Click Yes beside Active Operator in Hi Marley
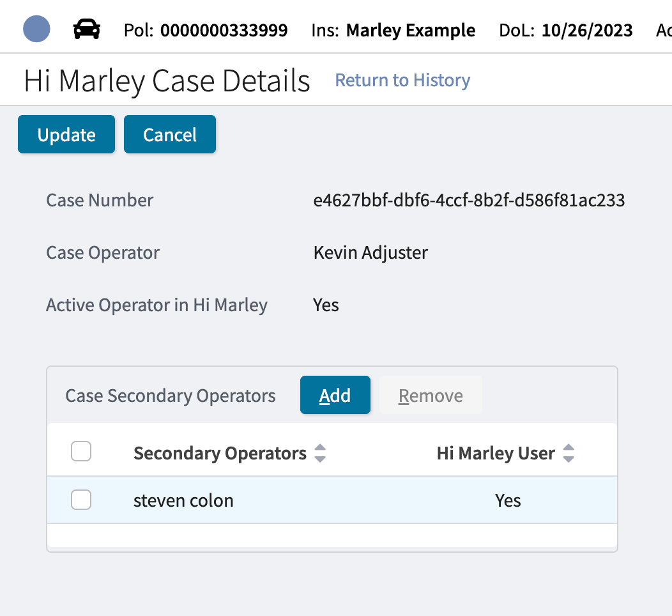672x616 pixels. [326, 305]
